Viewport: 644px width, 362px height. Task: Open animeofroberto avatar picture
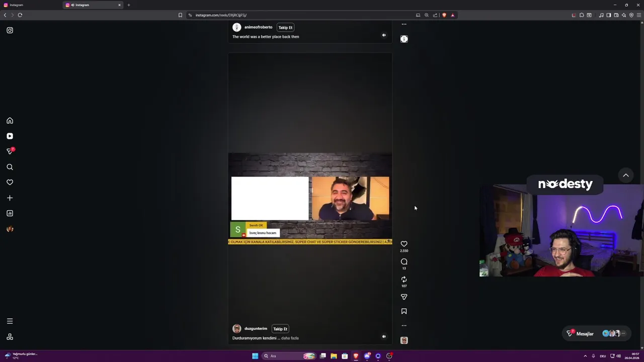tap(236, 27)
